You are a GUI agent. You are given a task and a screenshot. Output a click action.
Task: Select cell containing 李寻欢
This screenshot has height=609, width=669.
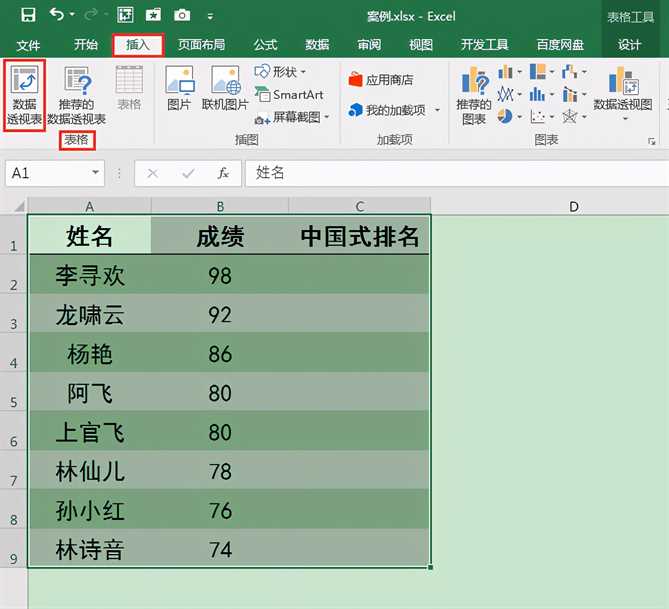(x=90, y=275)
